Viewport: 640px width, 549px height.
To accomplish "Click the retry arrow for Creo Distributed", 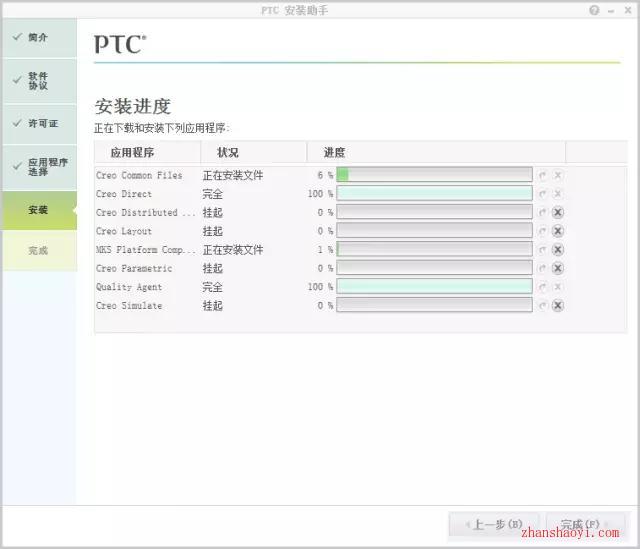I will pos(542,213).
